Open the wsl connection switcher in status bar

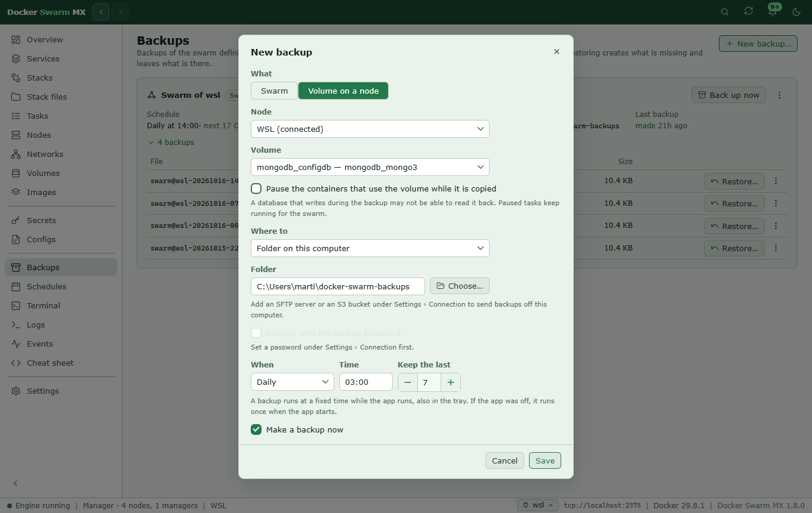point(538,505)
